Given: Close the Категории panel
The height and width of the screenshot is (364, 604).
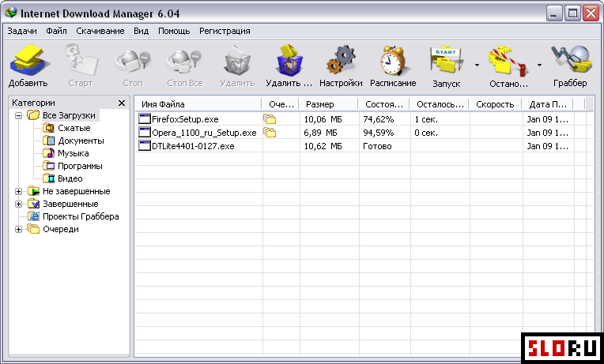Looking at the screenshot, I should [x=122, y=103].
